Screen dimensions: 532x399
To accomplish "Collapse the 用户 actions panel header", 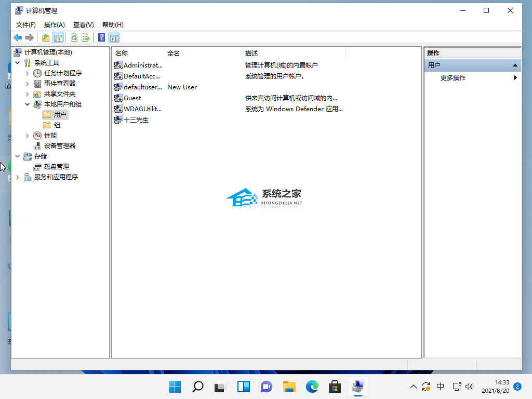I will (x=514, y=65).
